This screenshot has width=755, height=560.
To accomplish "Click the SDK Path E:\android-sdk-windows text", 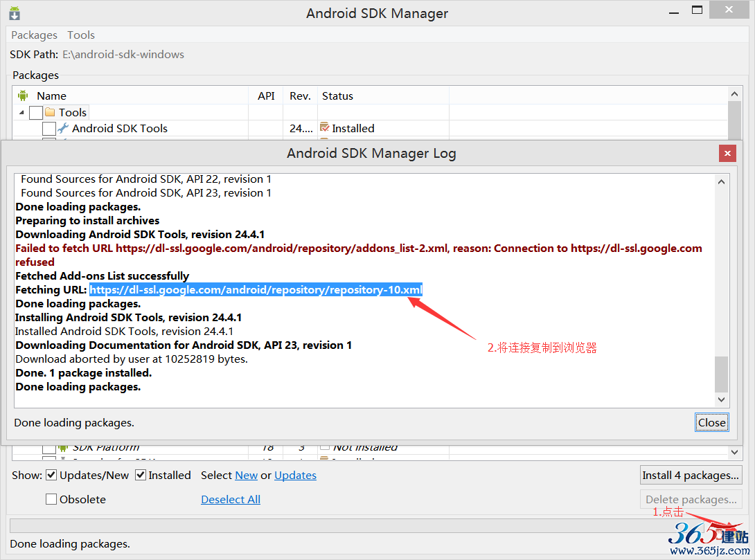I will 123,55.
